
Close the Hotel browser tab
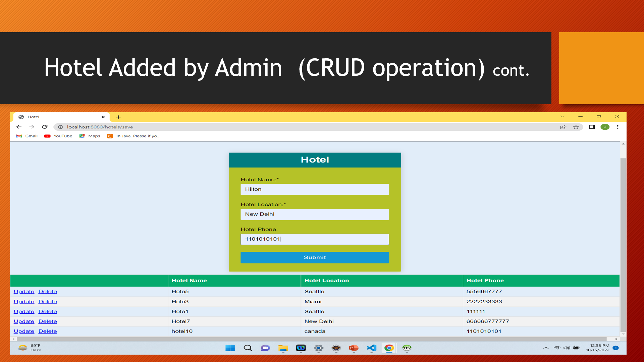[x=103, y=117]
